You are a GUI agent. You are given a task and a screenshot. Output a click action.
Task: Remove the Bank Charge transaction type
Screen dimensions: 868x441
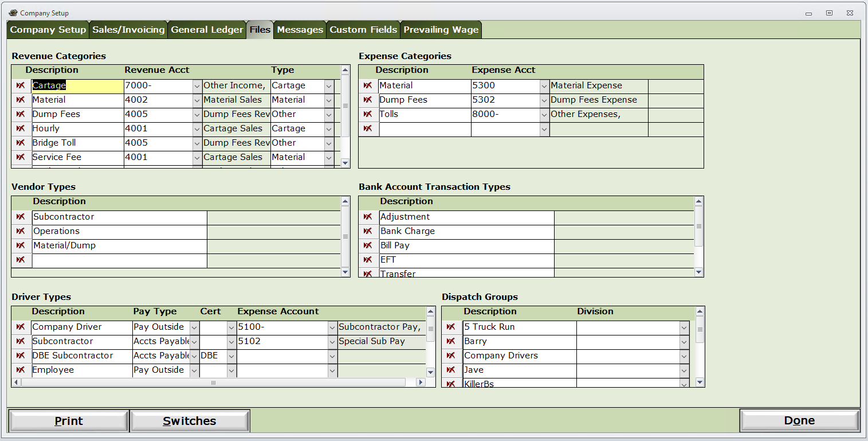368,231
